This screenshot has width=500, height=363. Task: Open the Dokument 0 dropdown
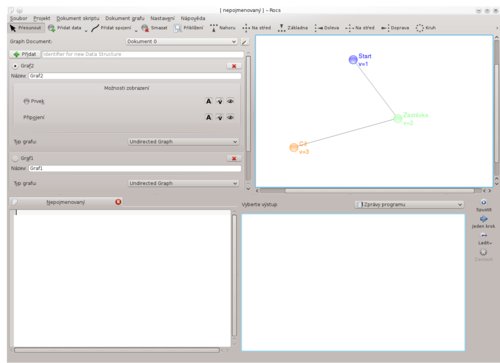click(182, 42)
